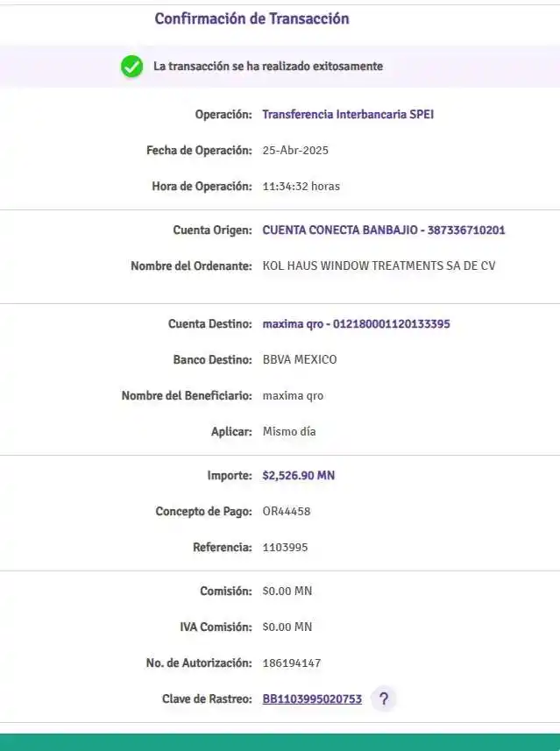This screenshot has width=560, height=751.
Task: Click the green success checkmark icon
Action: coord(132,66)
